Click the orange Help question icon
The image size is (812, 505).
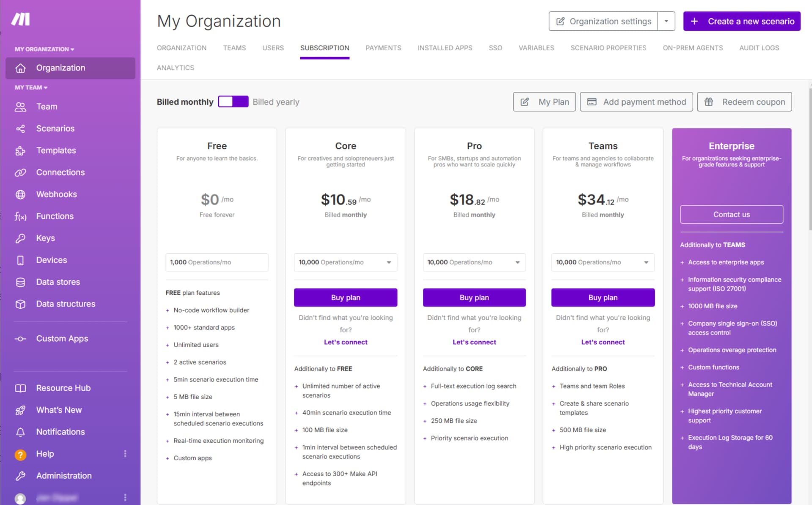pyautogui.click(x=20, y=455)
